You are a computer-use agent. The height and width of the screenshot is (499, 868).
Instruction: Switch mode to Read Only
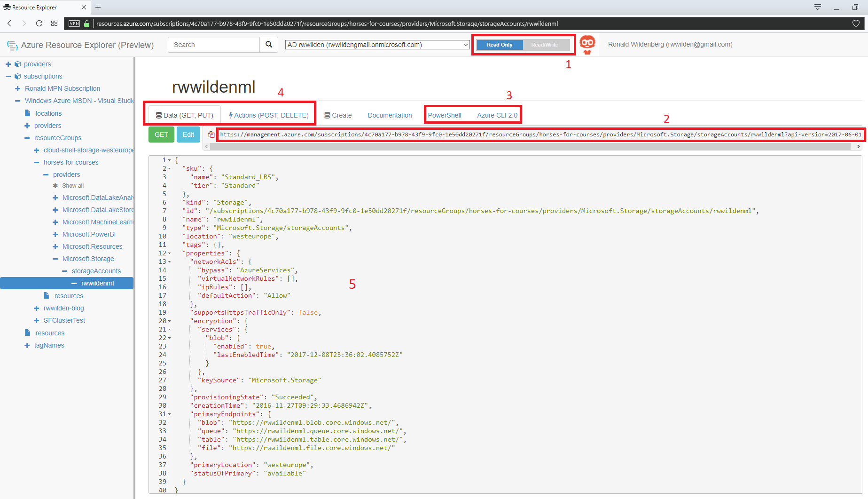[500, 45]
